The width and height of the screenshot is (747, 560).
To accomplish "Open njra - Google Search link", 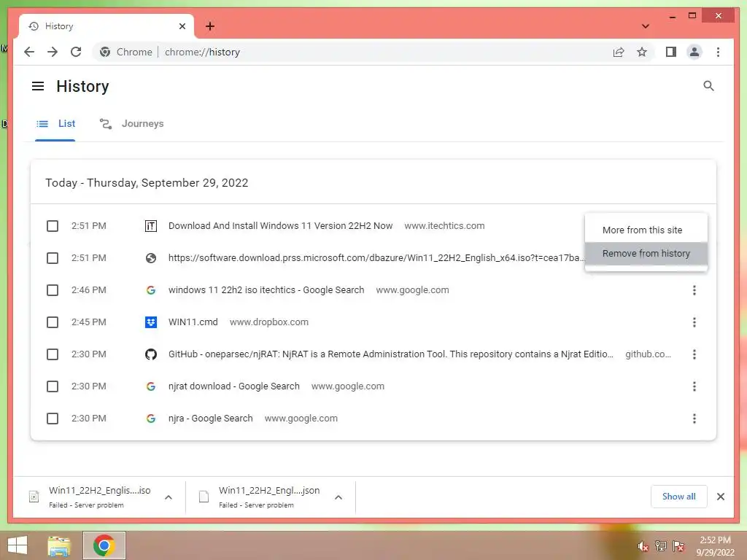I will tap(210, 419).
